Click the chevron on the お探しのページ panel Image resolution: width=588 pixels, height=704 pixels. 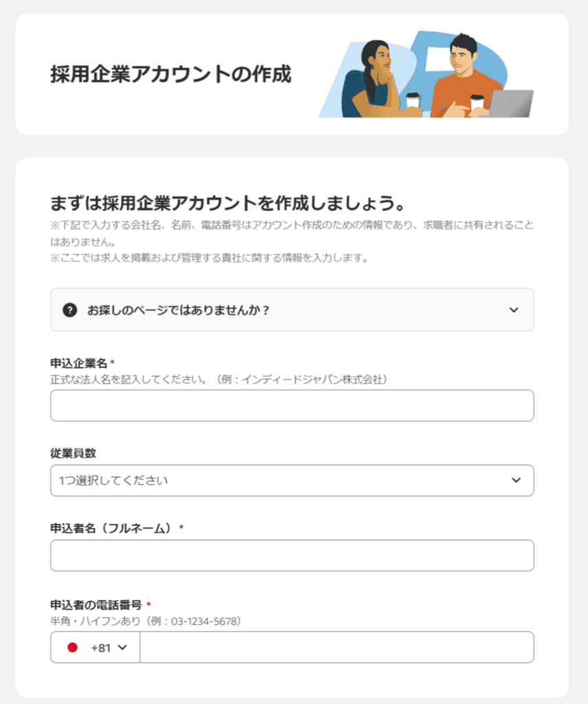point(514,310)
